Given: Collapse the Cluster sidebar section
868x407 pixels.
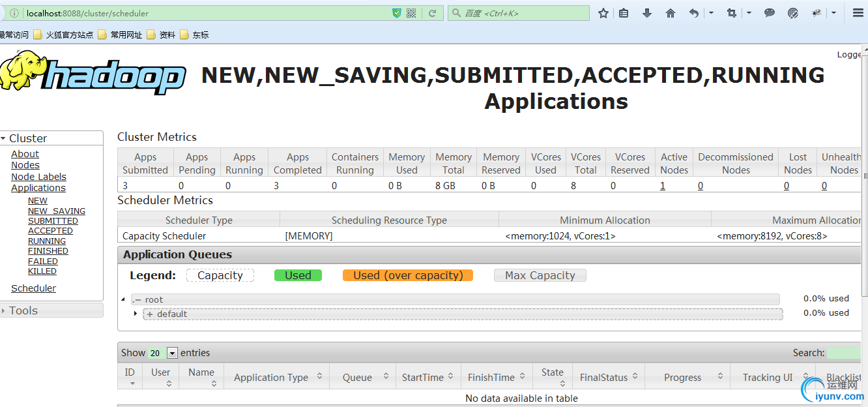Looking at the screenshot, I should point(51,138).
